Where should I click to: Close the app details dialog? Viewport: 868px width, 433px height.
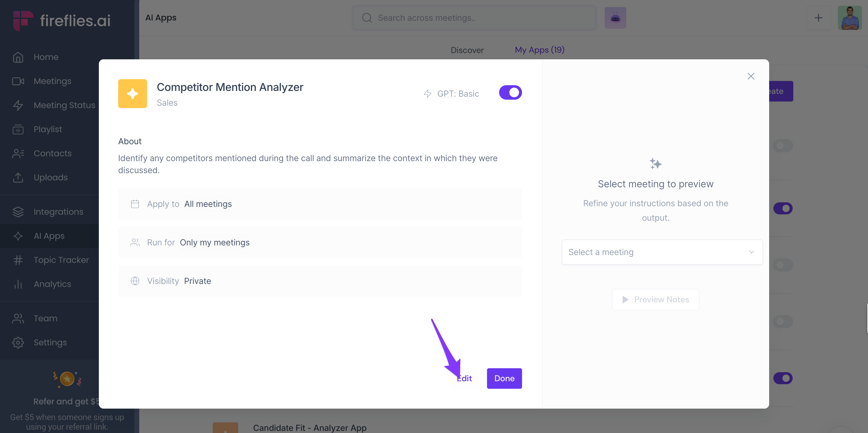tap(751, 76)
